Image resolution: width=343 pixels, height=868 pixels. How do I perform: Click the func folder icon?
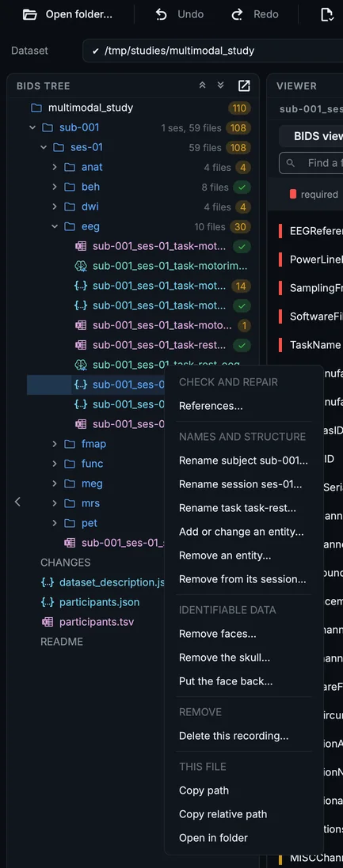coord(70,464)
